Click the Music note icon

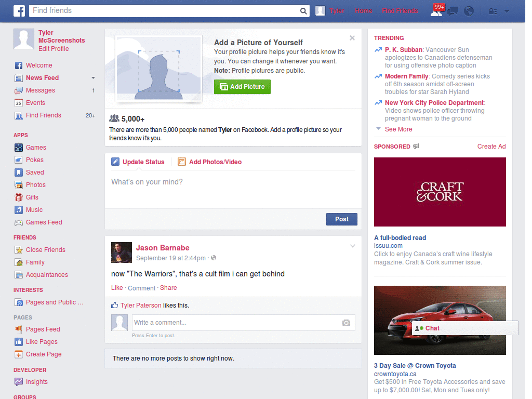point(19,210)
